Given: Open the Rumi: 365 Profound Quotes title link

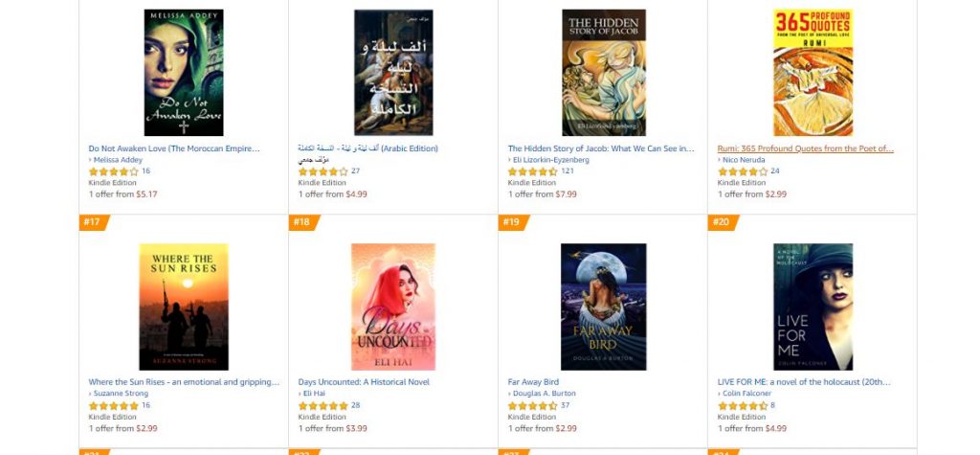Looking at the screenshot, I should [805, 148].
